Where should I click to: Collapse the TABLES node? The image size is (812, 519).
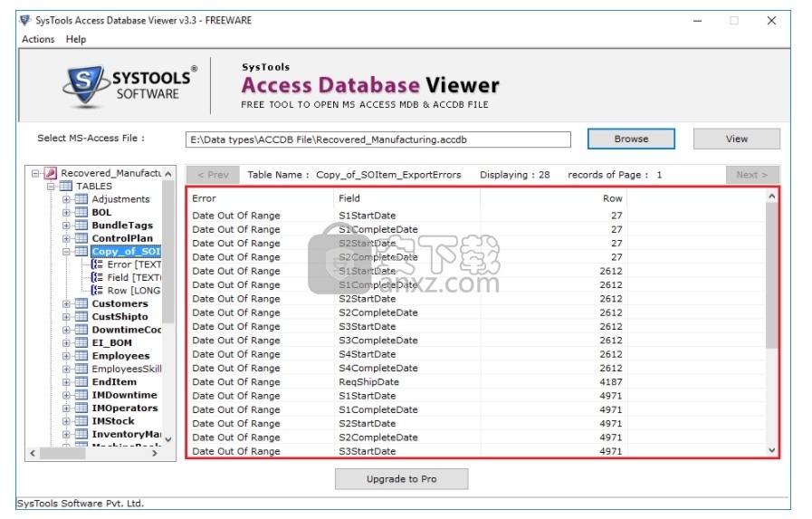pyautogui.click(x=51, y=186)
